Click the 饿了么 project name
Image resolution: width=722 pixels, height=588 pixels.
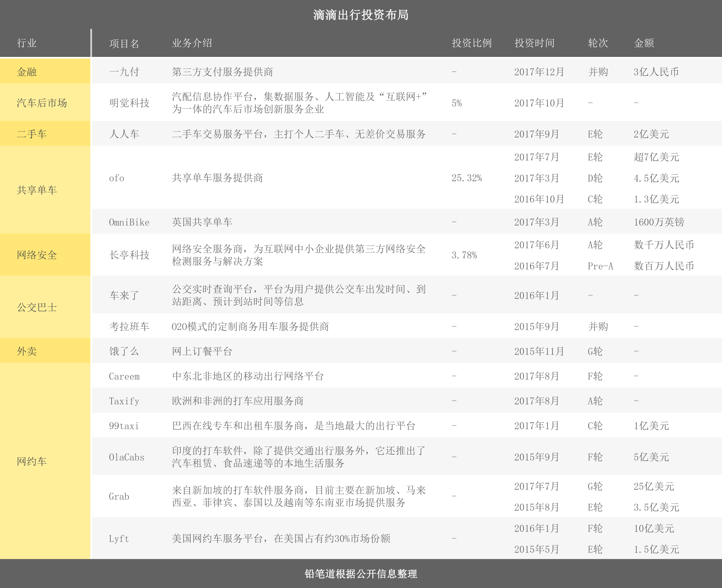pyautogui.click(x=124, y=351)
